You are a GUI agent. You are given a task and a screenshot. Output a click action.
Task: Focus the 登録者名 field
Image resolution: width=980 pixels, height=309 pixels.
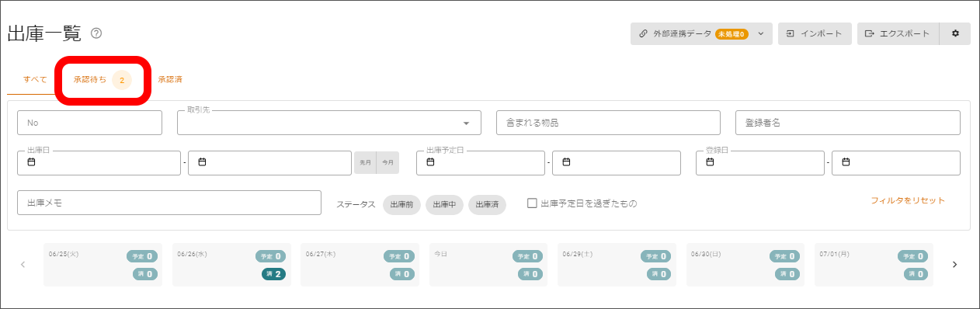coord(848,123)
